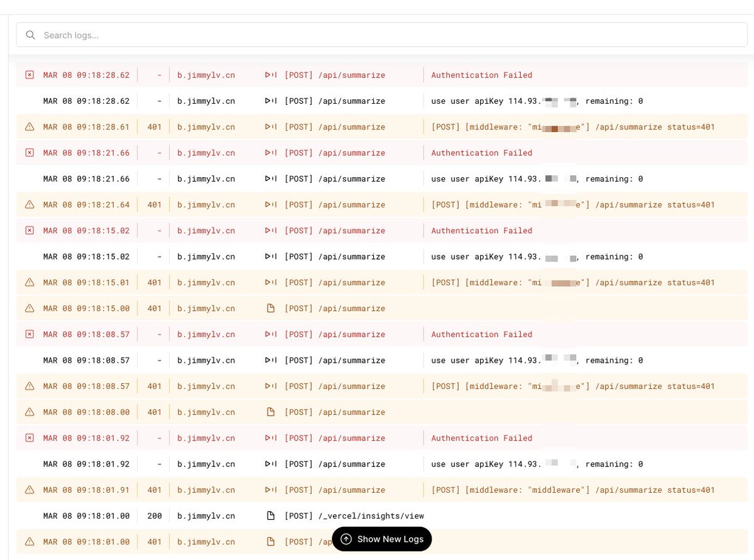Screen dimensions: 754x560
Task: Select the white row timestamp MAR 08 09:18:15.02
Action: 87,256
